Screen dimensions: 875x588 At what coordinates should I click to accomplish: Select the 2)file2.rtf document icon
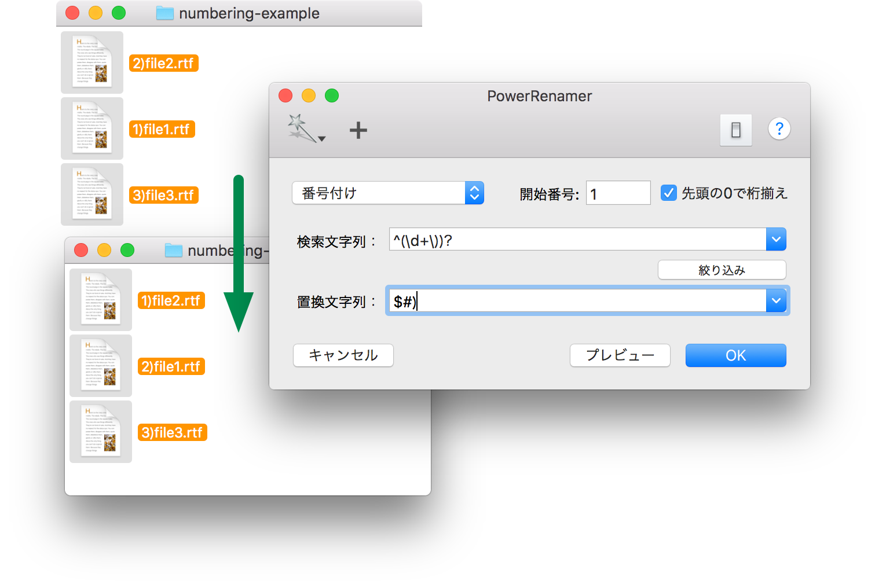[x=92, y=63]
